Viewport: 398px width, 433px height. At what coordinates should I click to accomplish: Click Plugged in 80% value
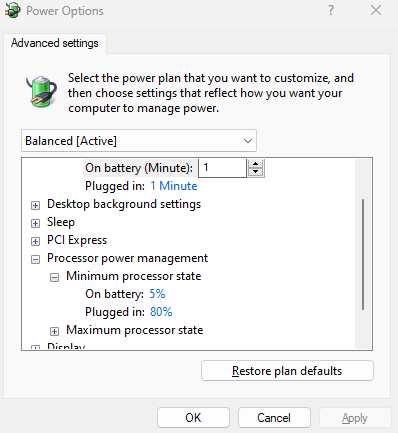161,312
